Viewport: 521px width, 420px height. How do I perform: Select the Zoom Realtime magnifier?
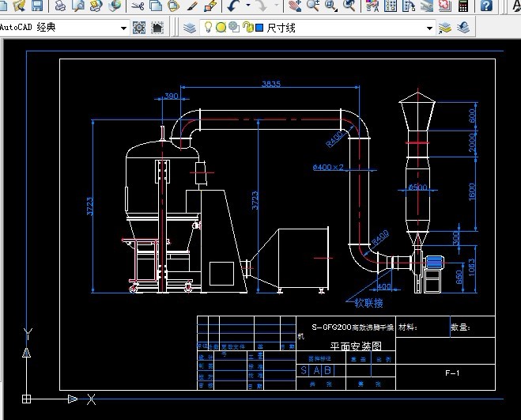[312, 6]
